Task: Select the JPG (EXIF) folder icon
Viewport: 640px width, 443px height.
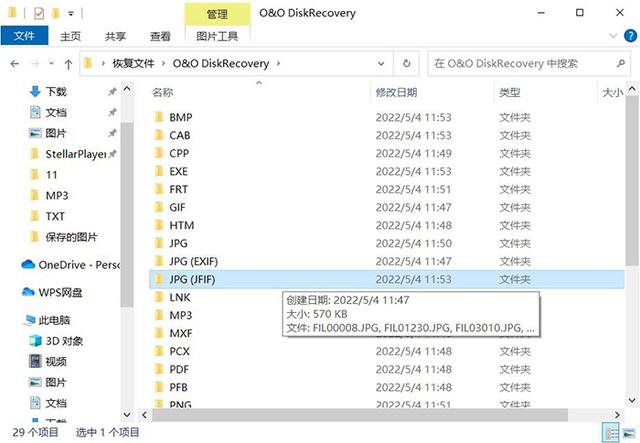Action: click(159, 261)
